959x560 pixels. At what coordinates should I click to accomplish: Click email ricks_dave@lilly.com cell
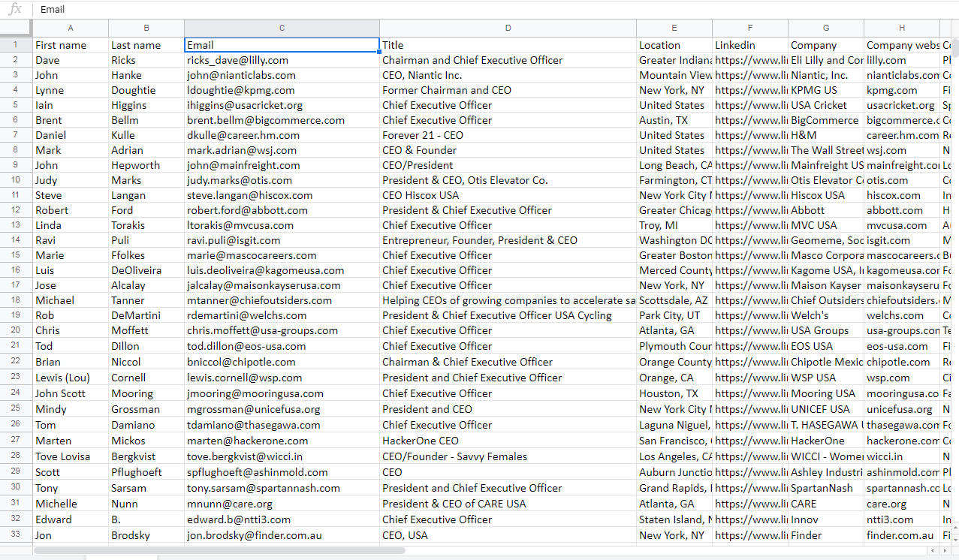[282, 60]
